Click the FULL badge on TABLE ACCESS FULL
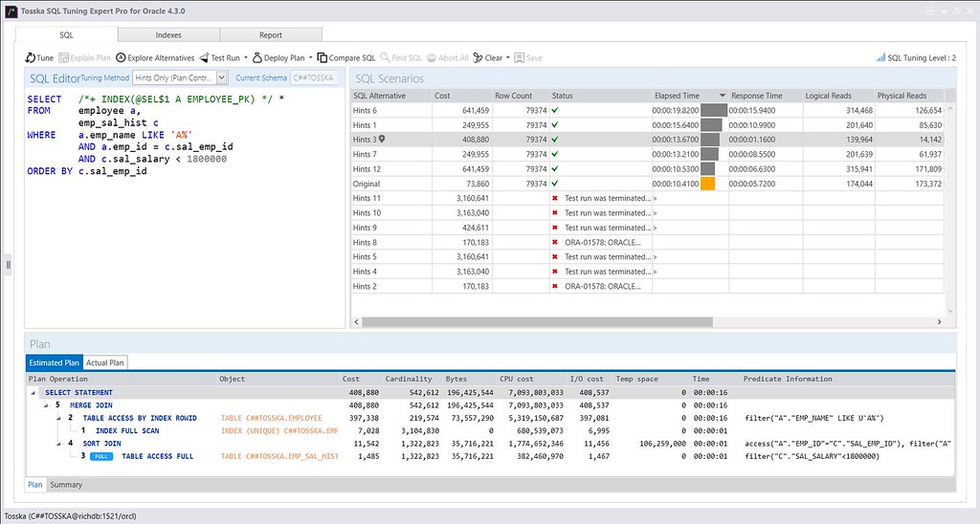Image resolution: width=980 pixels, height=524 pixels. click(102, 456)
